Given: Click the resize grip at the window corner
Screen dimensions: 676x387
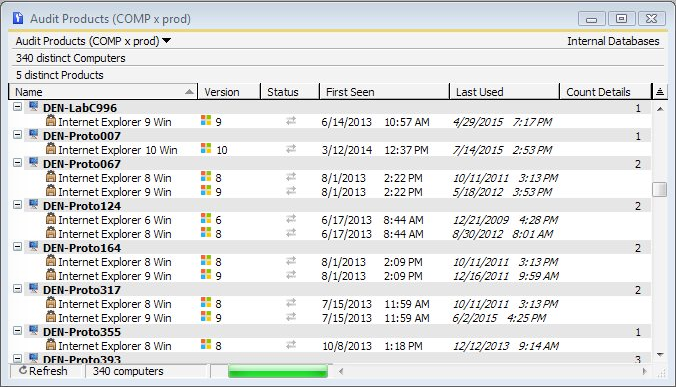Looking at the screenshot, I should pyautogui.click(x=661, y=373).
